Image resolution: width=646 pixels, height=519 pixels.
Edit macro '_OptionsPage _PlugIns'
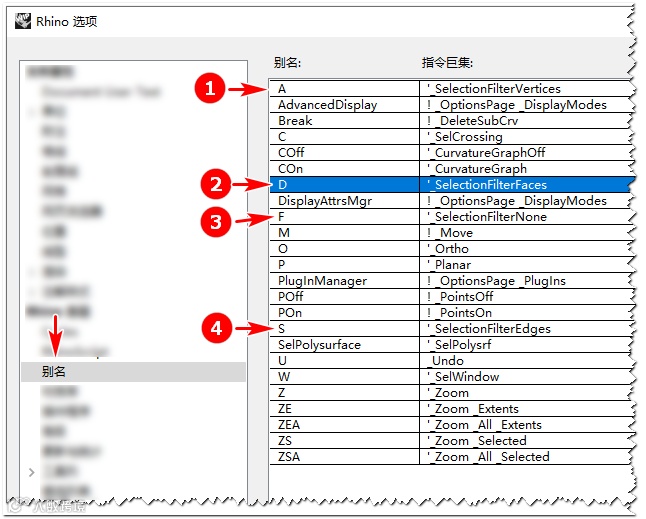[525, 281]
